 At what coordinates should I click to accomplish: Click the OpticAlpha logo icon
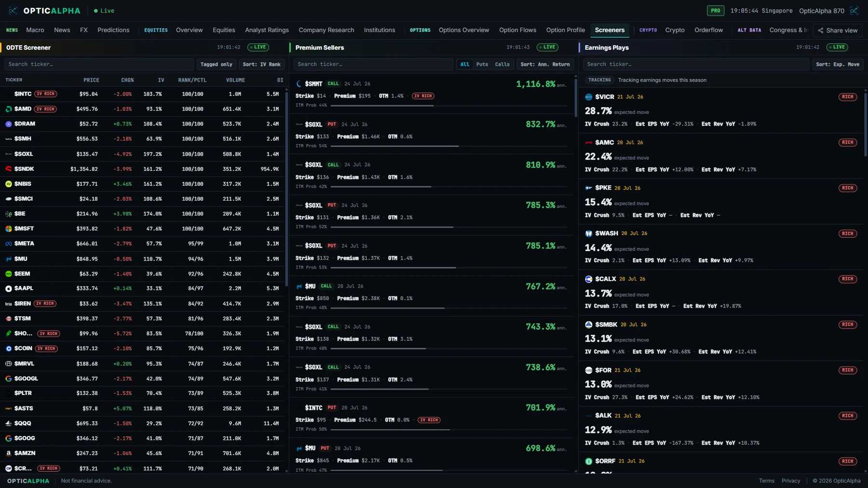[13, 11]
